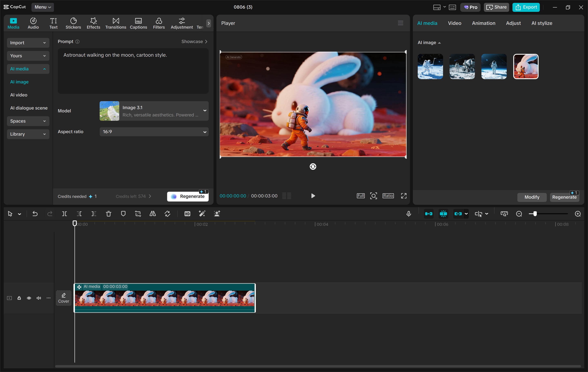The width and height of the screenshot is (588, 372).
Task: Expand the Library section
Action: (x=28, y=134)
